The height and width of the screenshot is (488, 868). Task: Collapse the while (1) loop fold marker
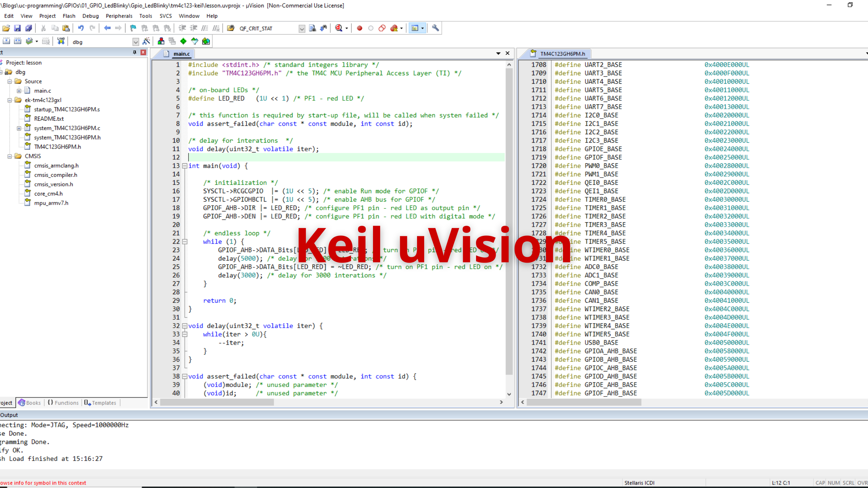pyautogui.click(x=185, y=242)
